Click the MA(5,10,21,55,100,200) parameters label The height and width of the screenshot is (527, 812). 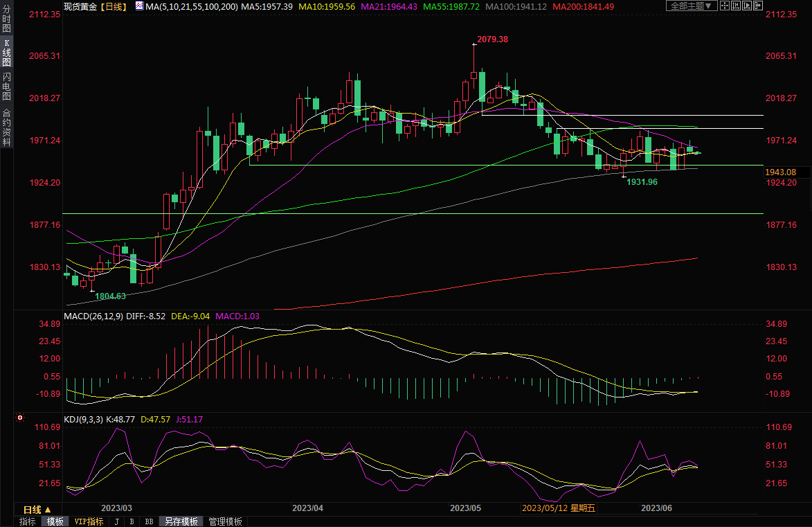point(192,6)
